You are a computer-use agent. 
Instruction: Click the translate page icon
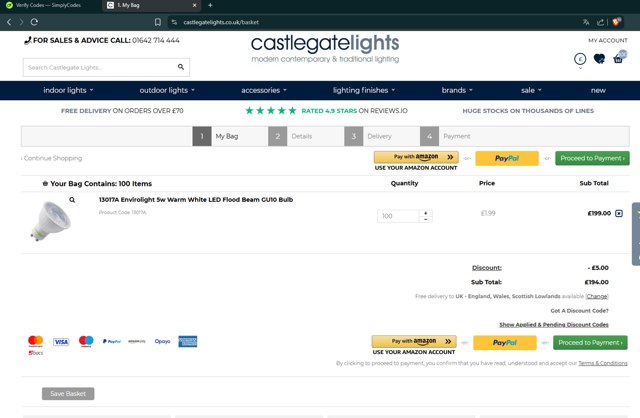586,22
